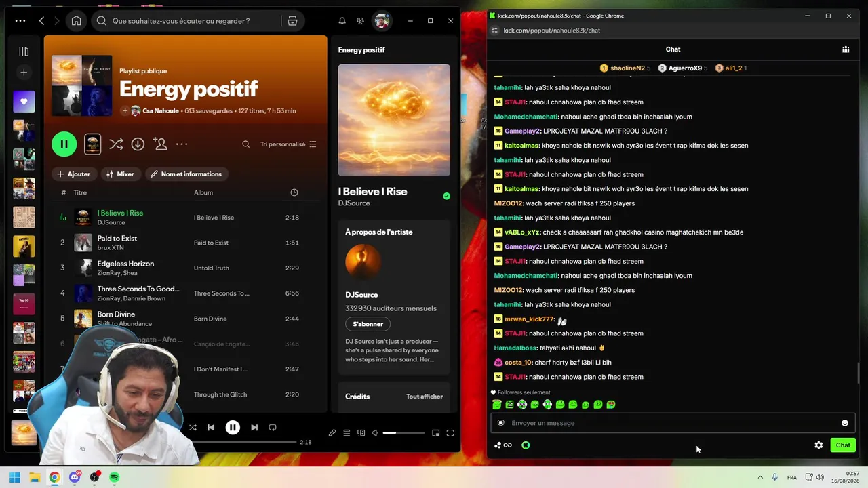The height and width of the screenshot is (488, 868).
Task: Open album link Untold Truth
Action: [x=212, y=268]
